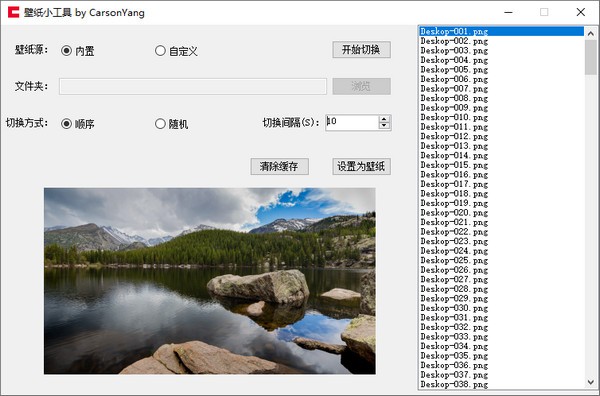Click the lake wallpaper preview image
600x396 pixels.
point(210,281)
